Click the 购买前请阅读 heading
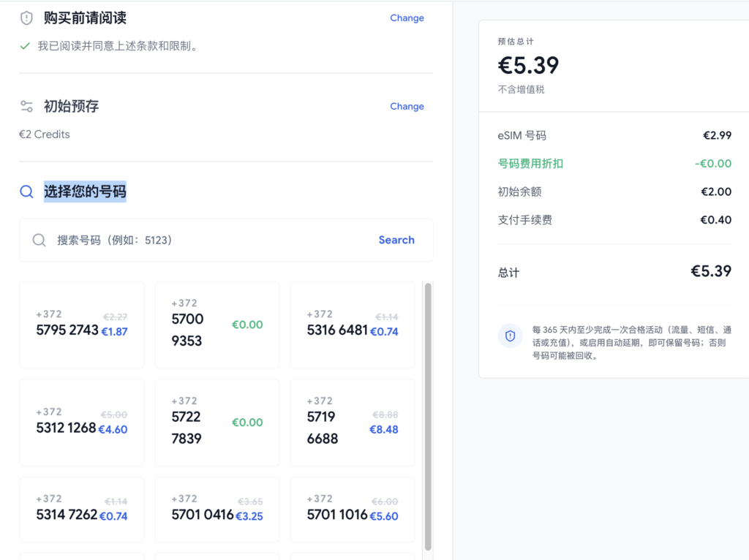This screenshot has width=749, height=560. tap(85, 18)
